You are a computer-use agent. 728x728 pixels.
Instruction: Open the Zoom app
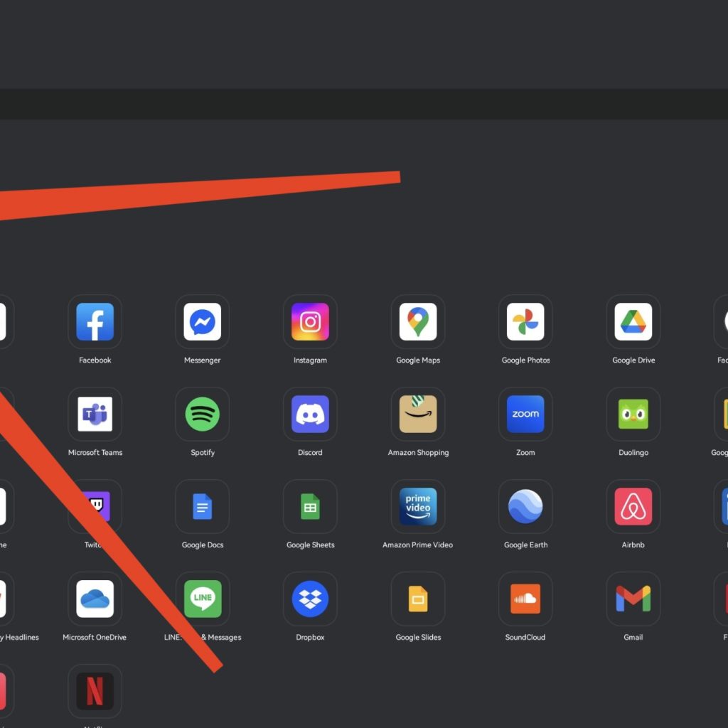[525, 414]
